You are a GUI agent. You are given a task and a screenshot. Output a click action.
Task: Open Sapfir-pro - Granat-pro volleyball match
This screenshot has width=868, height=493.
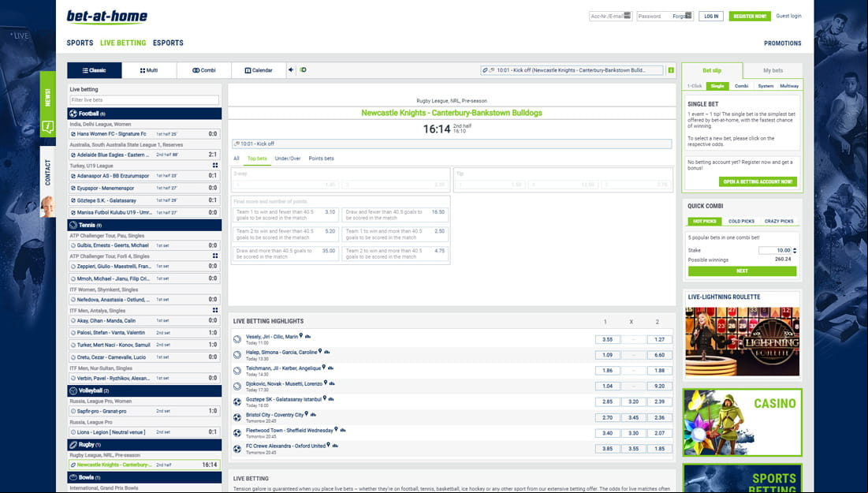pyautogui.click(x=144, y=411)
